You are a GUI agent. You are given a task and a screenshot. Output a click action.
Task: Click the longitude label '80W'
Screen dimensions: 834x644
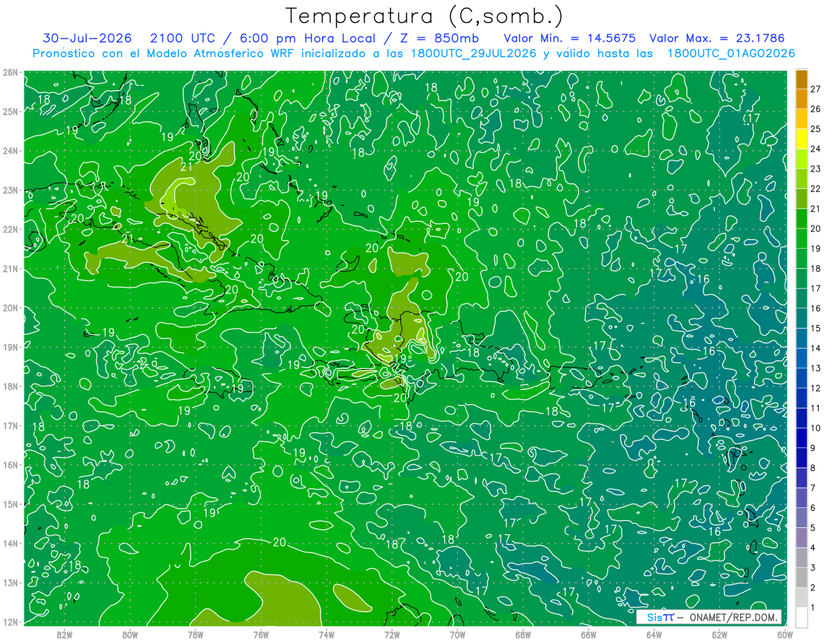pos(129,634)
